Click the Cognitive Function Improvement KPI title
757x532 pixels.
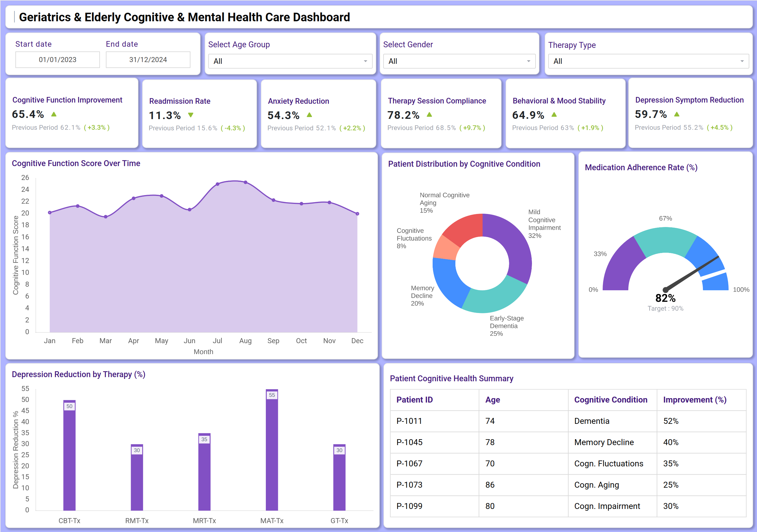coord(67,100)
